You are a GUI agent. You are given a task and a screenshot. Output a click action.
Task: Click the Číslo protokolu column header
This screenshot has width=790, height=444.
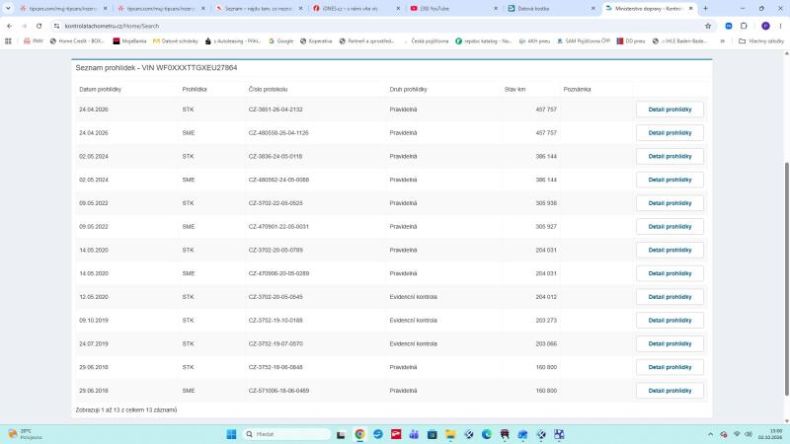click(268, 89)
